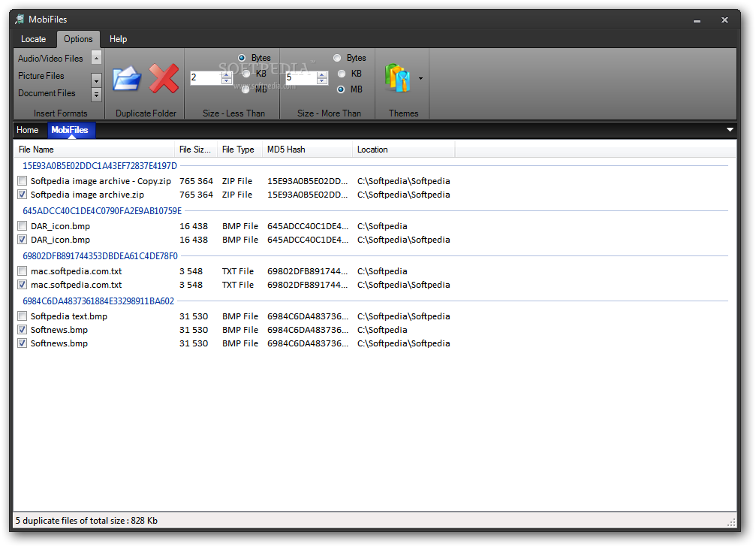Check Softpedia text.bmp
Screen dimensions: 756x547
23,316
